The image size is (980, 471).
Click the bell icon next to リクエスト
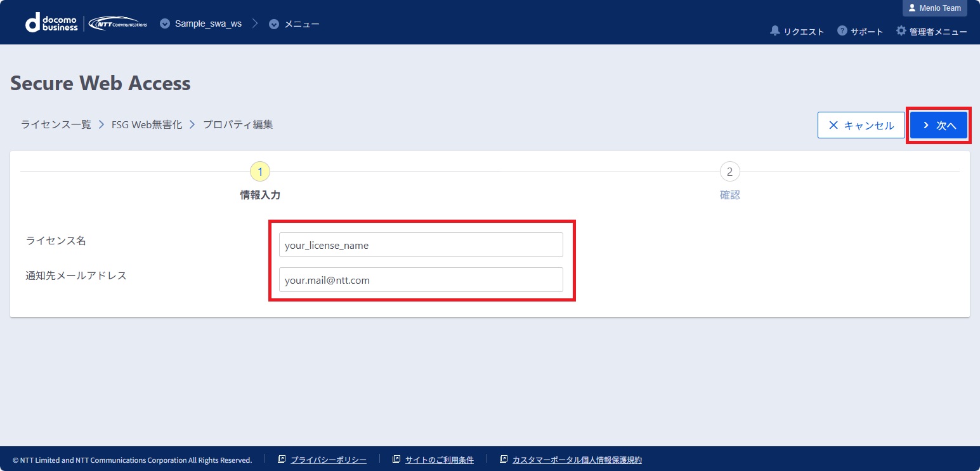(774, 30)
